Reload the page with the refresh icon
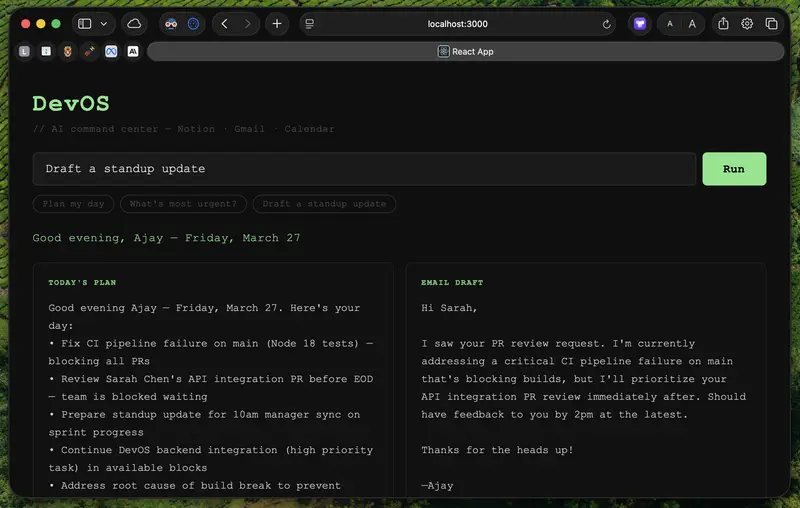This screenshot has width=800, height=508. [607, 24]
